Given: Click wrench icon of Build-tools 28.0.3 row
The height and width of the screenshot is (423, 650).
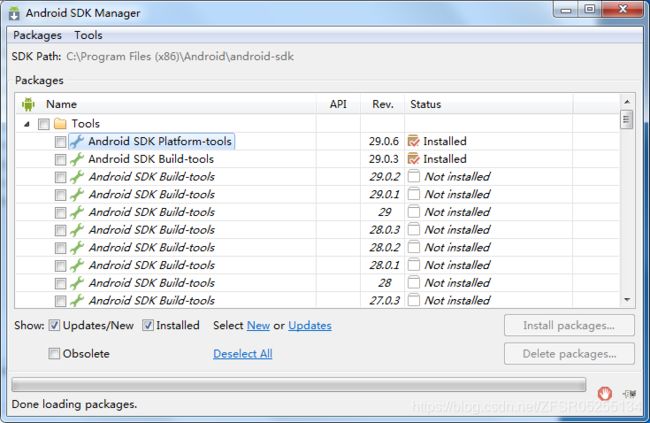Looking at the screenshot, I should [x=77, y=230].
